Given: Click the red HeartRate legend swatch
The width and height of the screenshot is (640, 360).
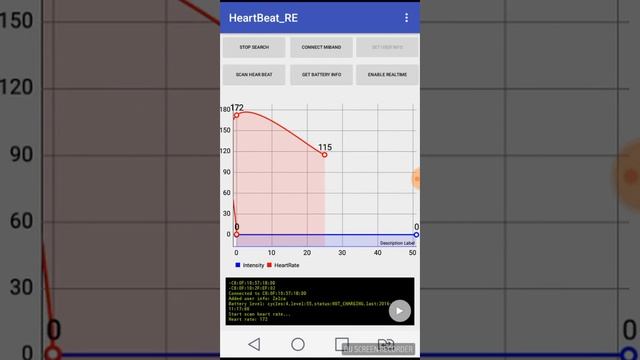Looking at the screenshot, I should [x=269, y=265].
